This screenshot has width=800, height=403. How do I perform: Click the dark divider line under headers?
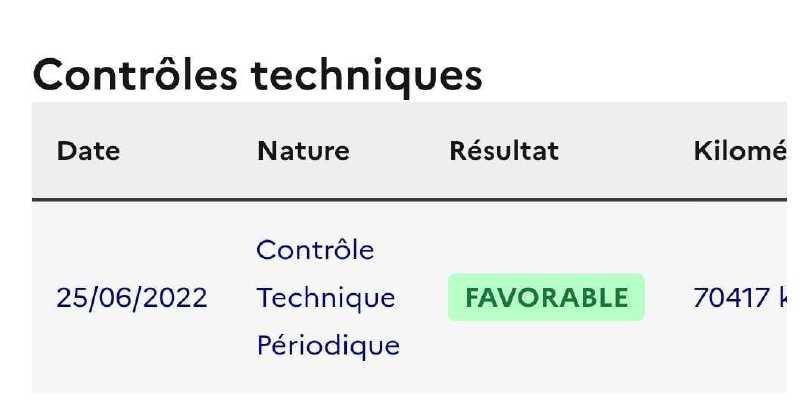tap(409, 200)
